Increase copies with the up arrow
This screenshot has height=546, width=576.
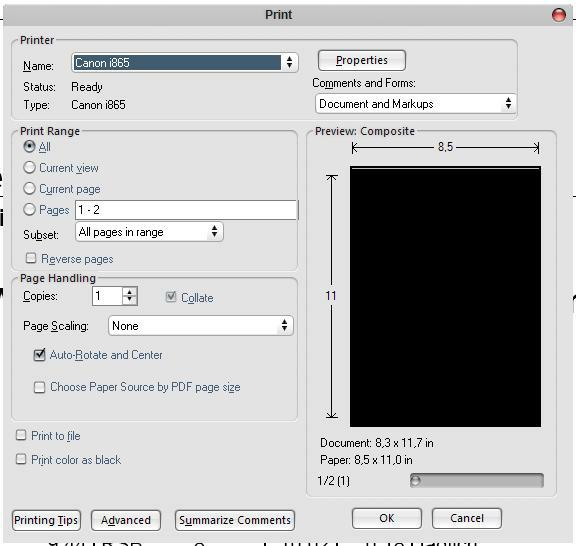(130, 292)
